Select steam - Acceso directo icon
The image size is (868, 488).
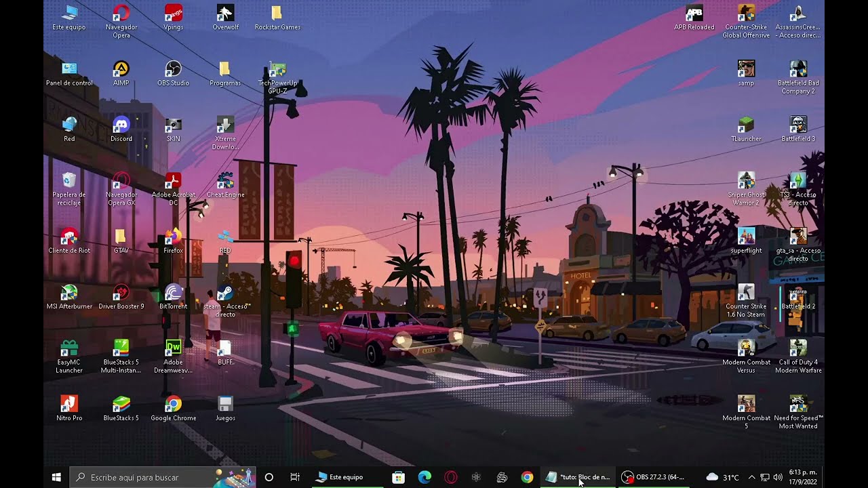(x=225, y=300)
